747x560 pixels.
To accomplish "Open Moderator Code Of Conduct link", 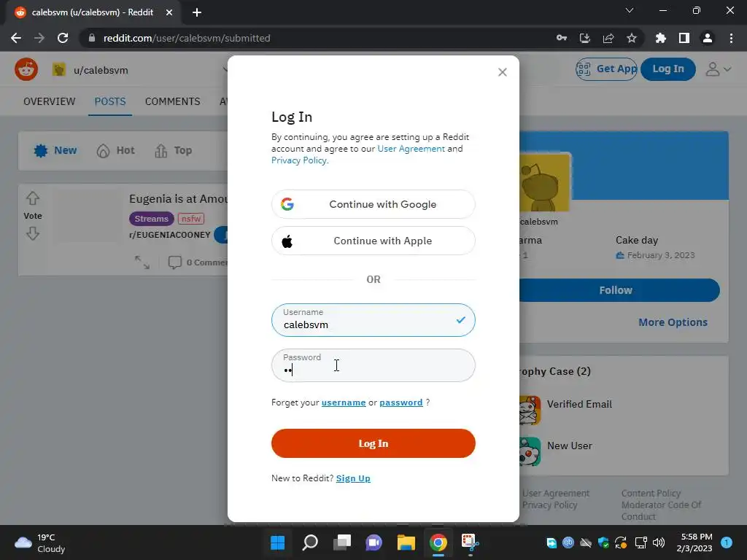I will [x=661, y=510].
